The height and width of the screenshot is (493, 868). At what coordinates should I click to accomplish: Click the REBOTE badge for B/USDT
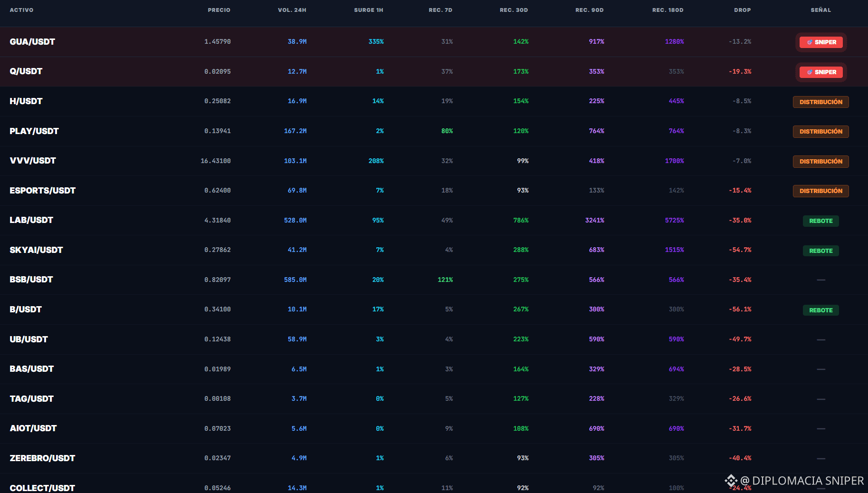(820, 310)
